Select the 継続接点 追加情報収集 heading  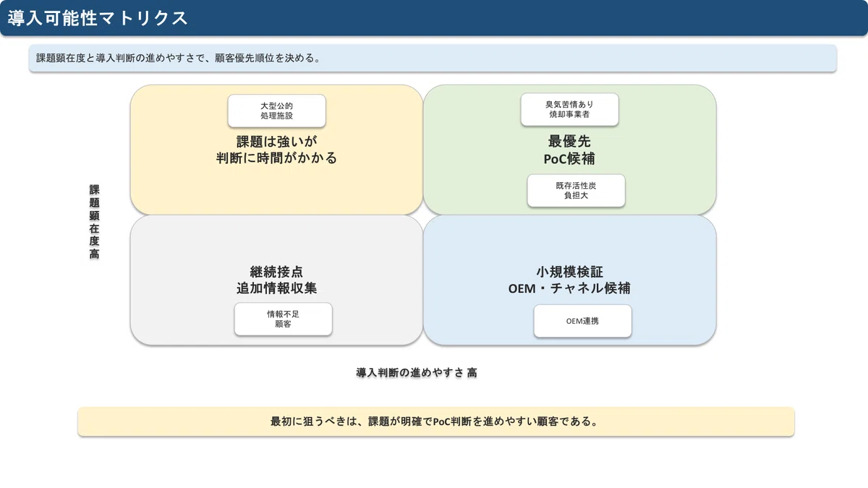[276, 281]
